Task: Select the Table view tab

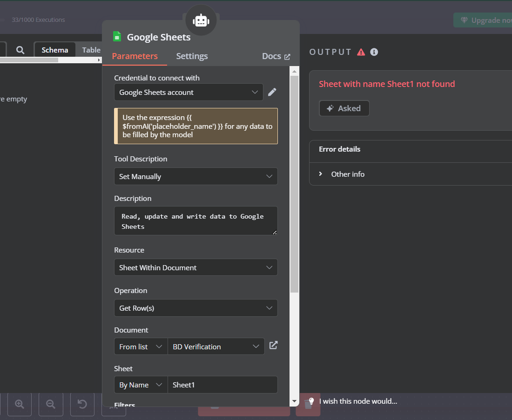Action: coord(91,50)
